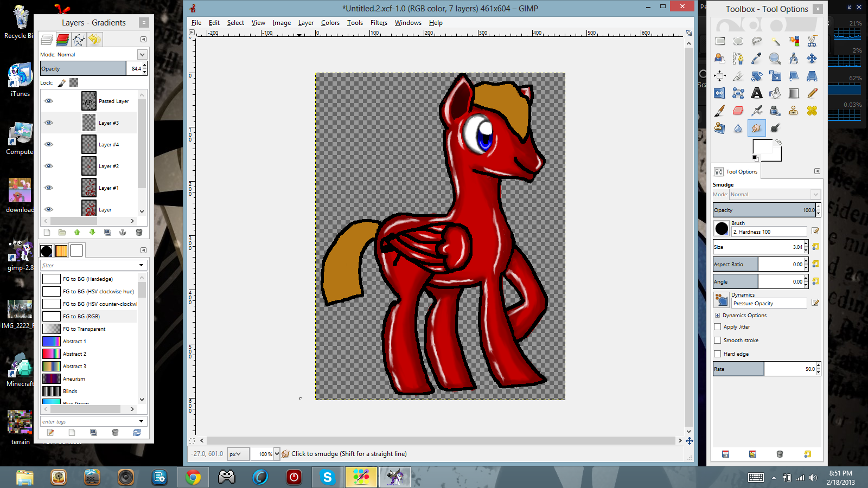Open the enter tags dropdown arrow

pyautogui.click(x=142, y=421)
